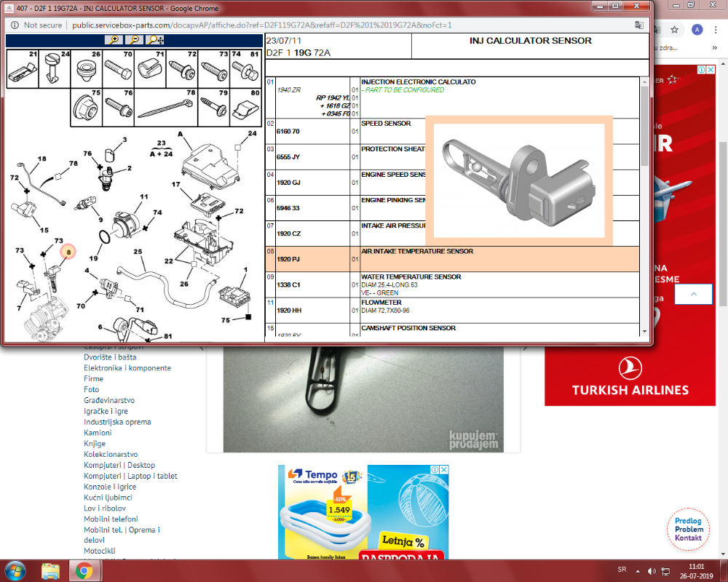Open Chrome's three-dot menu
Screen dimensions: 728x582
[x=717, y=30]
